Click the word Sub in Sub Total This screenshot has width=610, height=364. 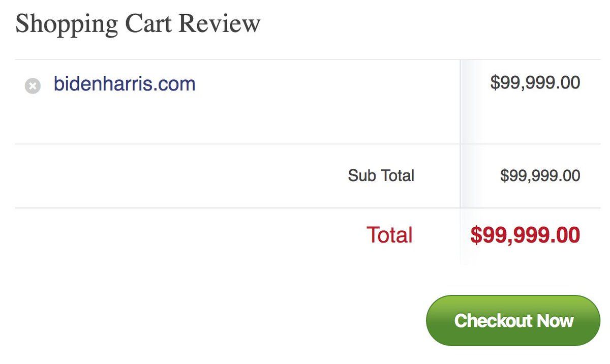(x=360, y=176)
